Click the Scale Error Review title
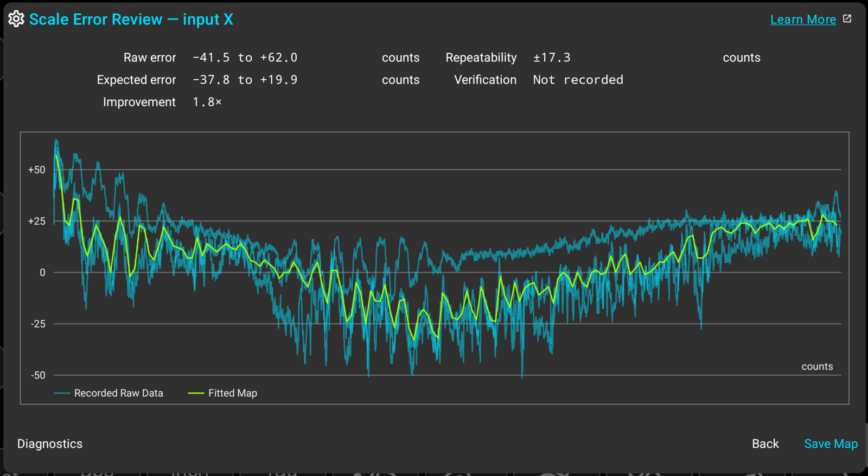 point(131,20)
